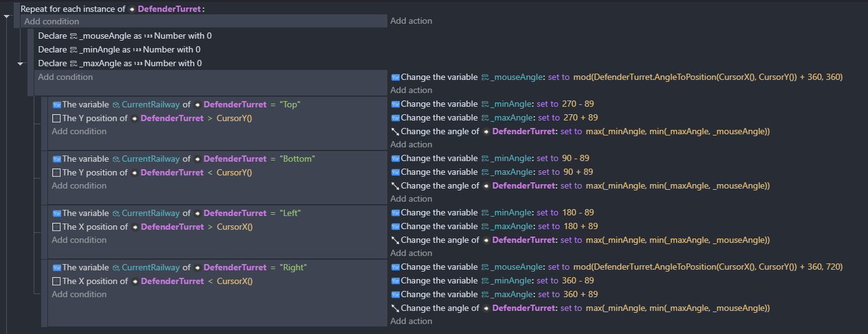This screenshot has width=868, height=334.
Task: Click the Var icon on the _maxAngle set to 90 + 89 action
Action: [x=395, y=172]
